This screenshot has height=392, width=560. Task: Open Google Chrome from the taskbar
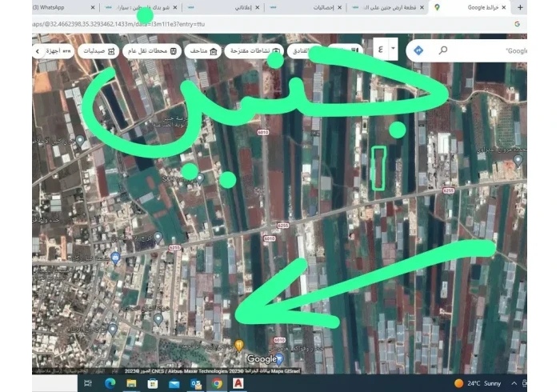(x=217, y=383)
